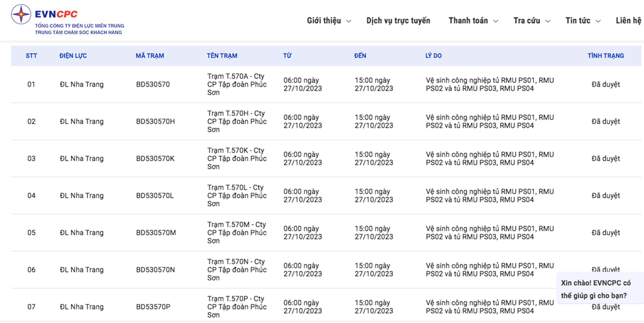644x323 pixels.
Task: Select row 01 Trạm T.570A name
Action: [x=237, y=85]
